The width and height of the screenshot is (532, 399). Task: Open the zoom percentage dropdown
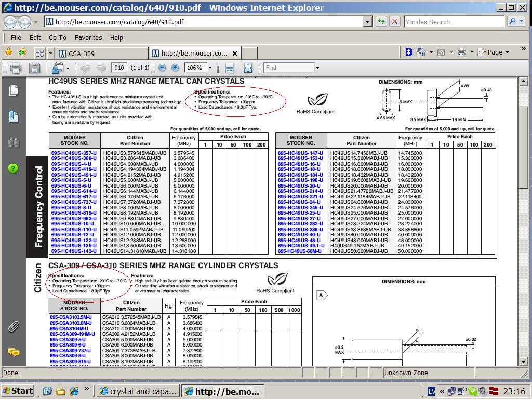210,68
